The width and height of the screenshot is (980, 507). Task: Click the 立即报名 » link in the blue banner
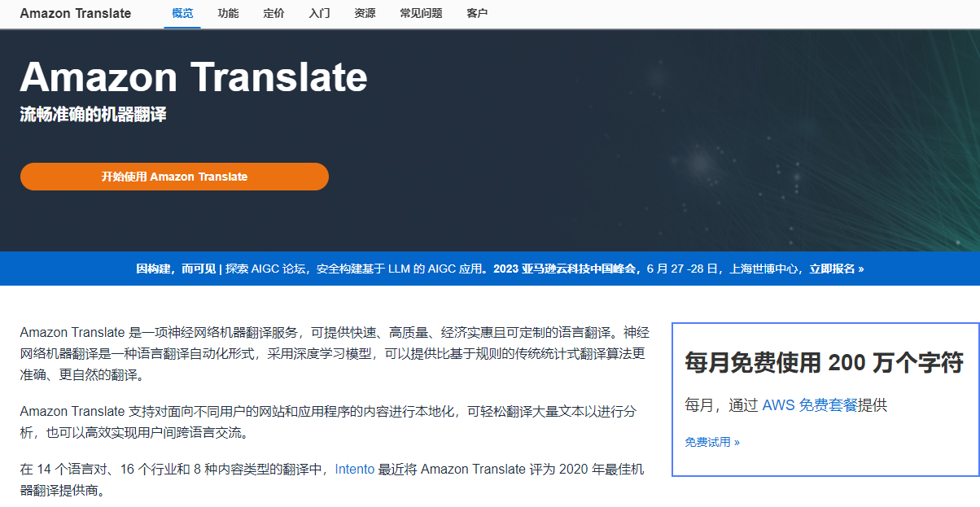[x=836, y=269]
